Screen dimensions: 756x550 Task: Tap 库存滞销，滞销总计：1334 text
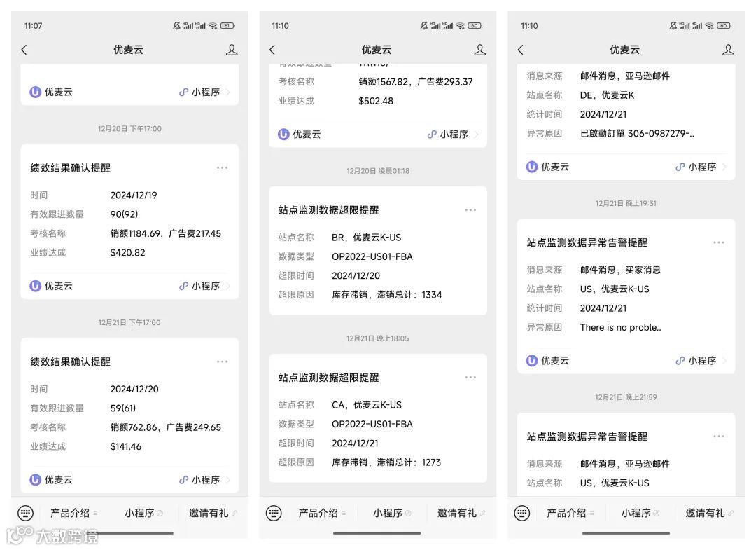click(386, 295)
